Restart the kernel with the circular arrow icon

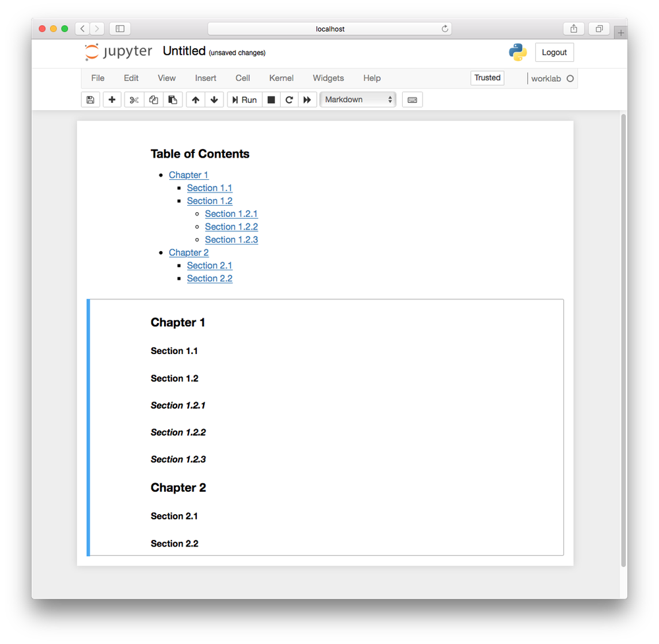point(289,100)
